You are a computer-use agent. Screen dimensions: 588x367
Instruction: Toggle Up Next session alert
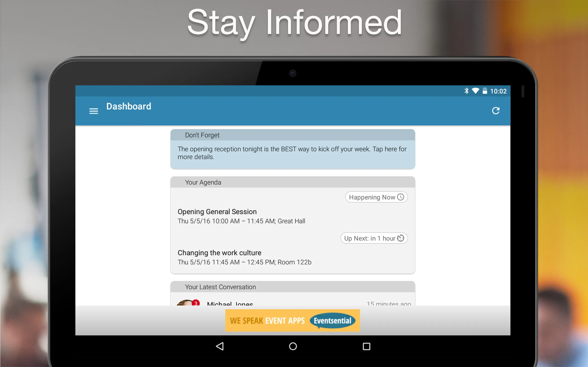point(374,238)
